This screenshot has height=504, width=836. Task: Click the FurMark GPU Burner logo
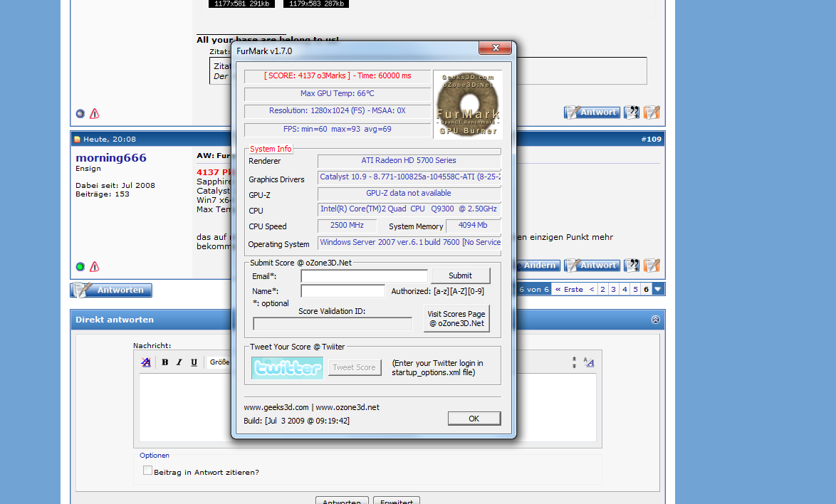(x=468, y=105)
